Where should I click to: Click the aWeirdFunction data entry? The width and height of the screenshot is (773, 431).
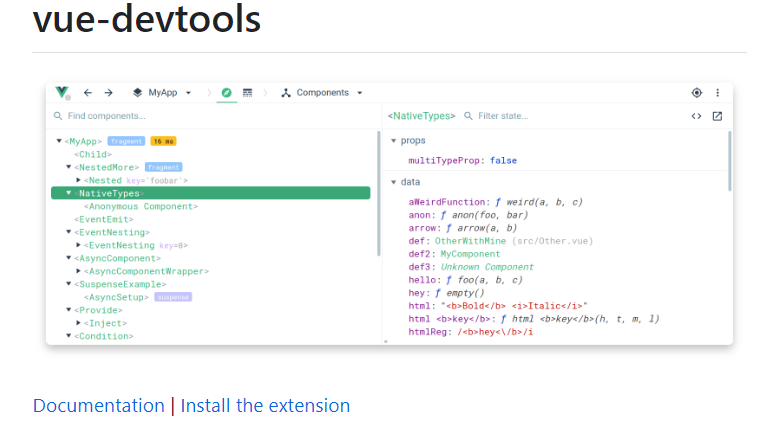coord(495,202)
